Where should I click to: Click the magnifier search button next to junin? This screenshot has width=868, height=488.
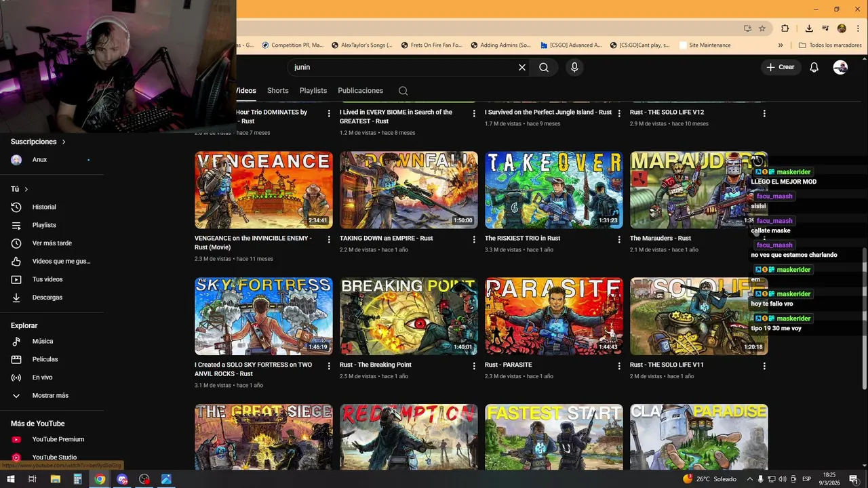click(x=544, y=67)
